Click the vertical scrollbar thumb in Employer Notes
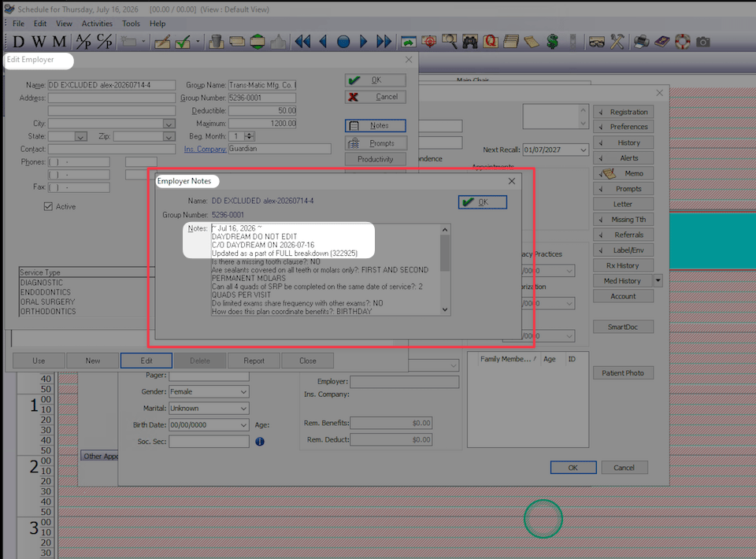Screen dimensions: 756x559 (x=444, y=253)
